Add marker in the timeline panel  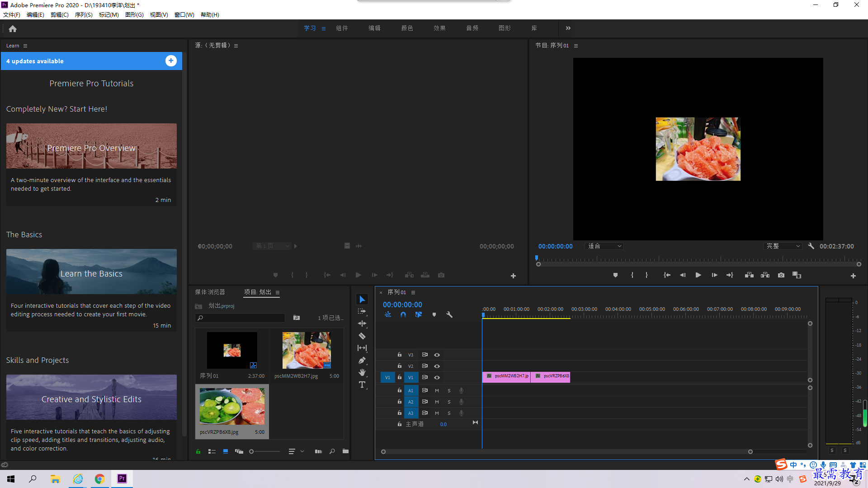pyautogui.click(x=434, y=314)
